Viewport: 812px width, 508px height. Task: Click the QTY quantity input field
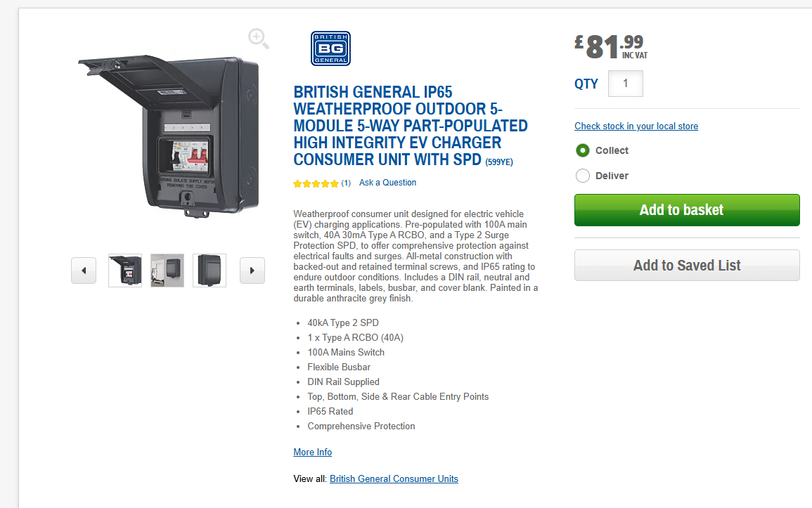626,84
